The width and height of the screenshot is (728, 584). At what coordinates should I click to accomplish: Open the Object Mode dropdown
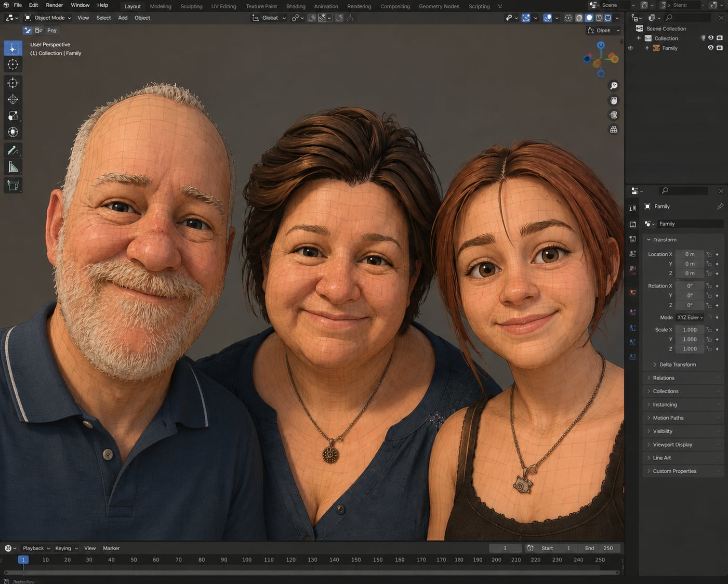48,18
